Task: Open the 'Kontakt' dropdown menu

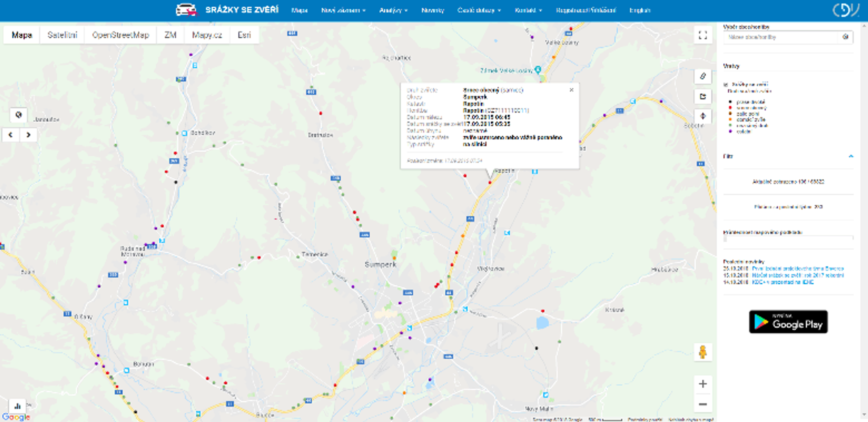Action: [x=528, y=10]
